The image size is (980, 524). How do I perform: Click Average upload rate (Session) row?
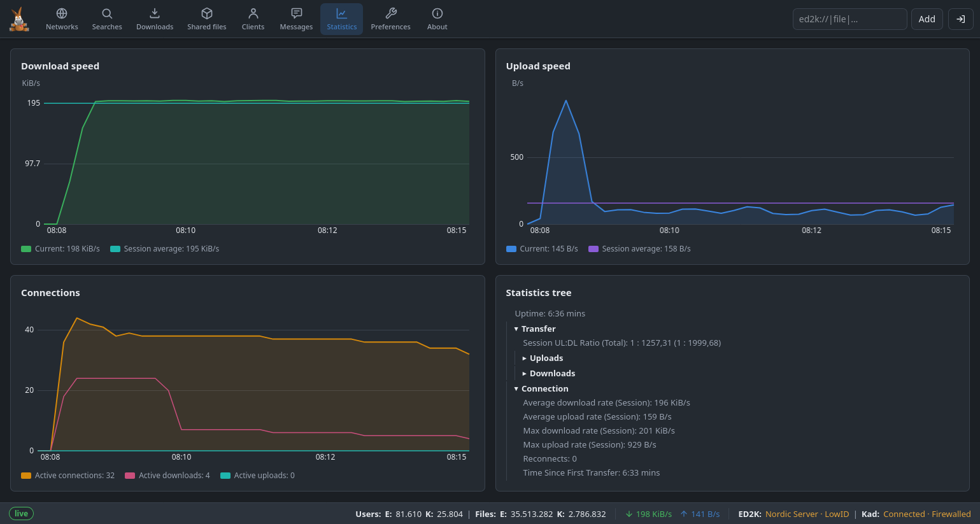pyautogui.click(x=597, y=416)
